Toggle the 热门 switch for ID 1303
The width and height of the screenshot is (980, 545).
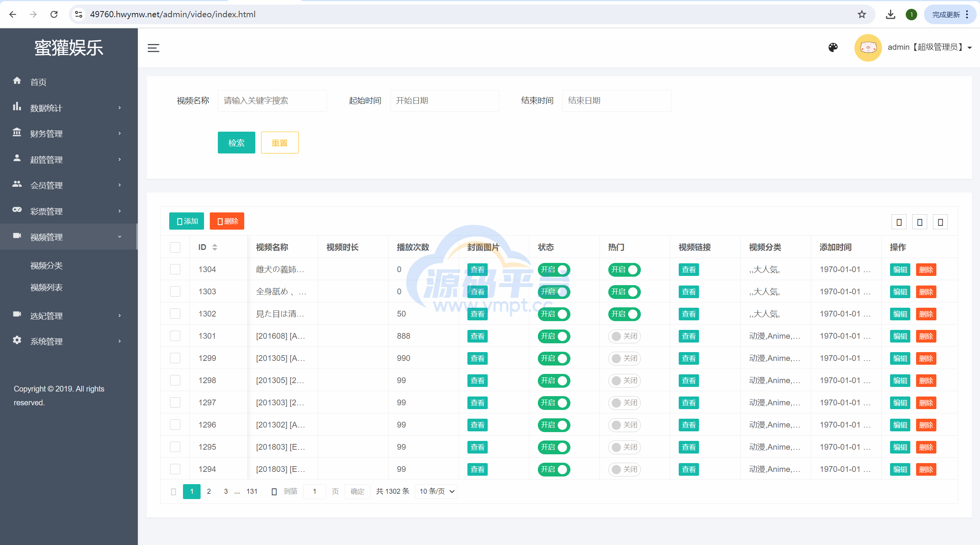pos(624,292)
